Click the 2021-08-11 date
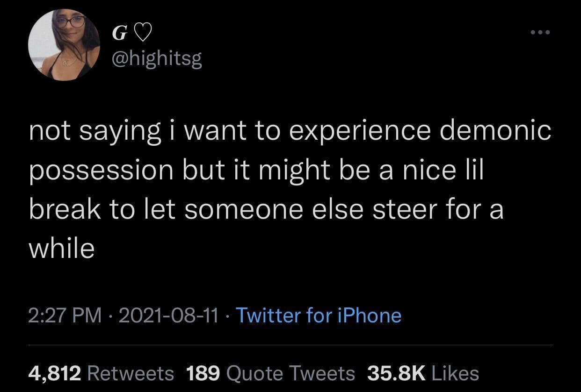This screenshot has height=392, width=581. [x=169, y=315]
